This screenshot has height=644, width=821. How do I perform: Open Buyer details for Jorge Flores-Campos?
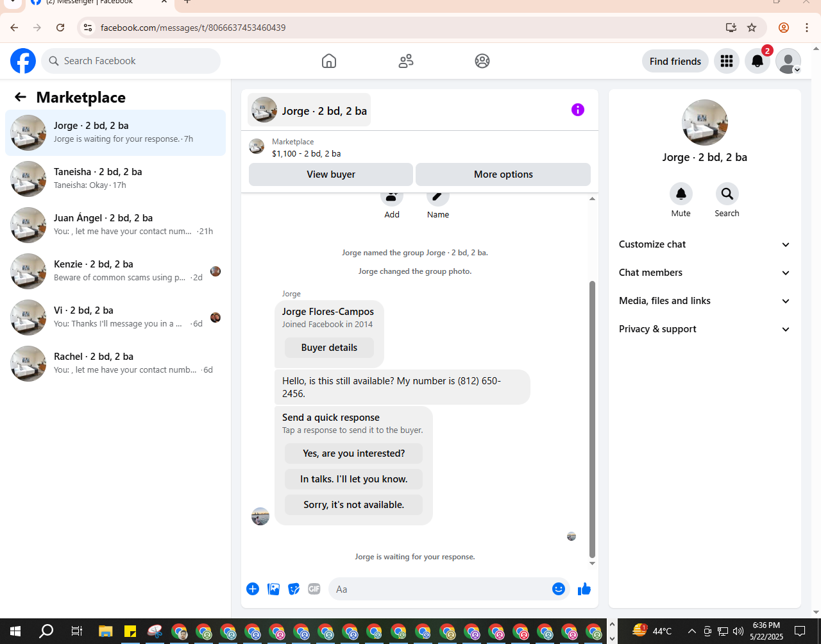click(329, 348)
